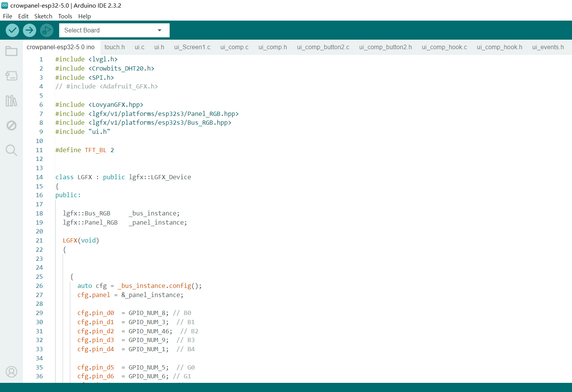Image resolution: width=572 pixels, height=392 pixels.
Task: Switch to the ui_comp_button2.c tab
Action: (323, 47)
